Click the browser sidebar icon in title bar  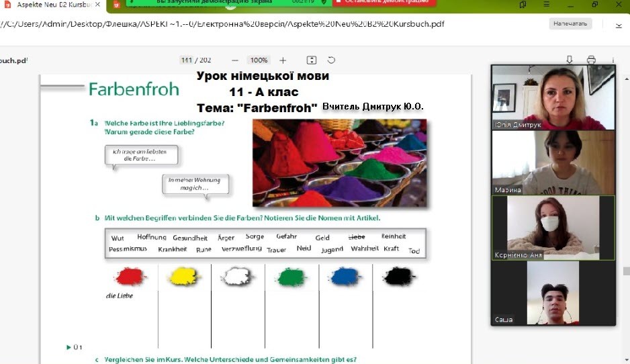pyautogui.click(x=523, y=5)
